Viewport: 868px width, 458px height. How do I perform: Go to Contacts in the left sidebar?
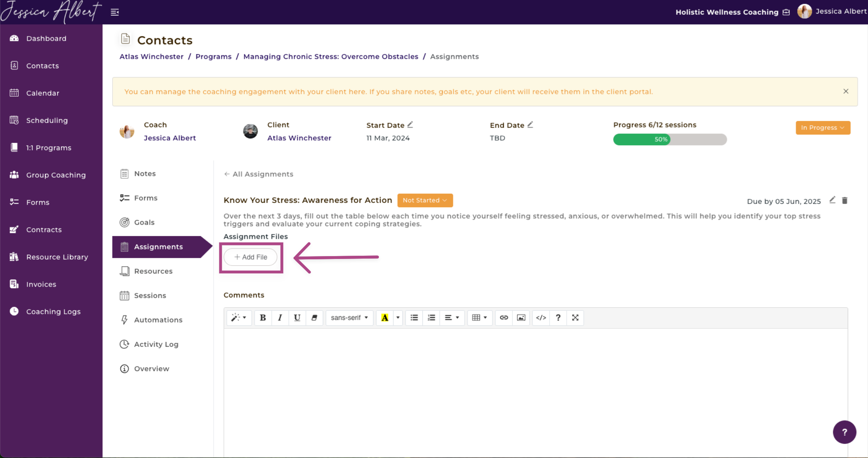pyautogui.click(x=42, y=66)
